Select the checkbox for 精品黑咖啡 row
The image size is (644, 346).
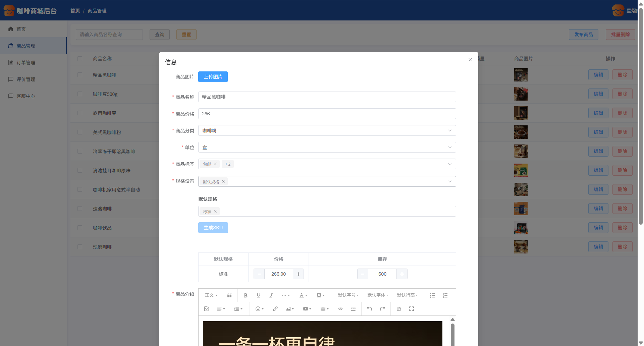coord(80,75)
